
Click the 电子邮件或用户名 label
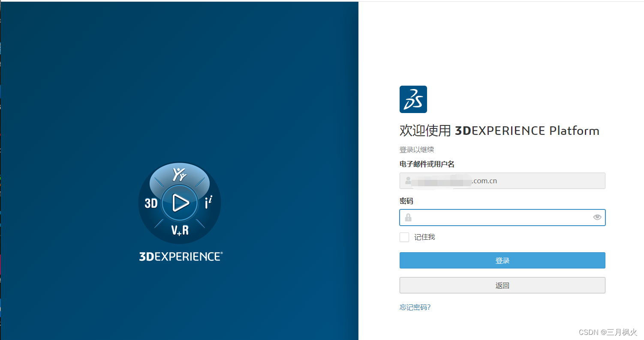coord(427,164)
